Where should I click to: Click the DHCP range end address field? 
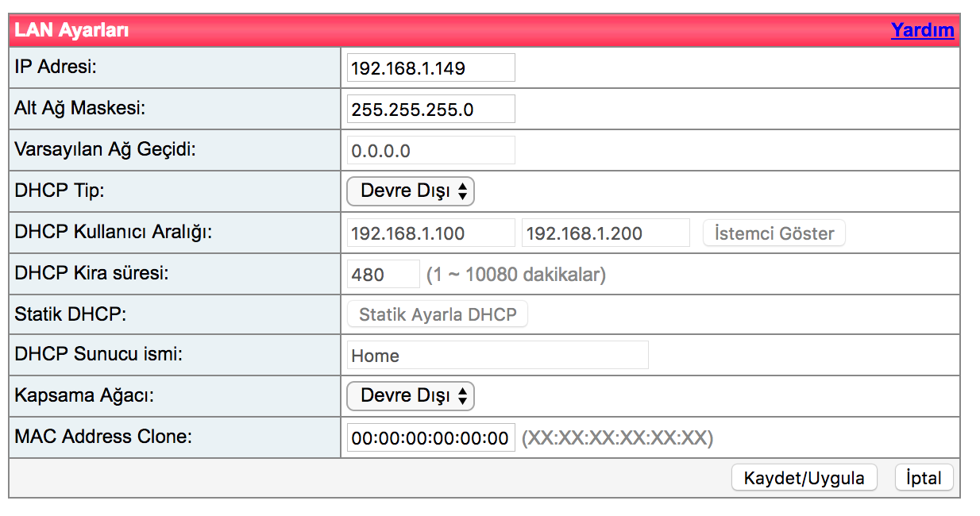tap(605, 233)
